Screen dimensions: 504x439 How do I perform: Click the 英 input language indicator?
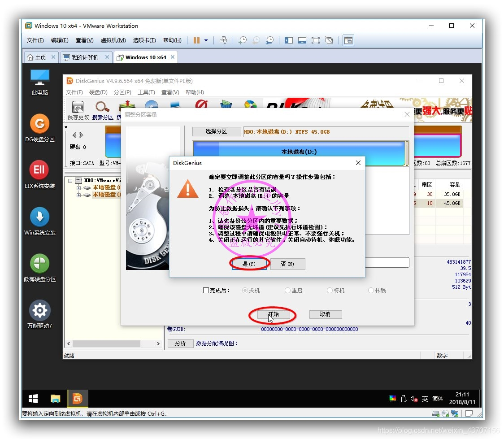425,399
